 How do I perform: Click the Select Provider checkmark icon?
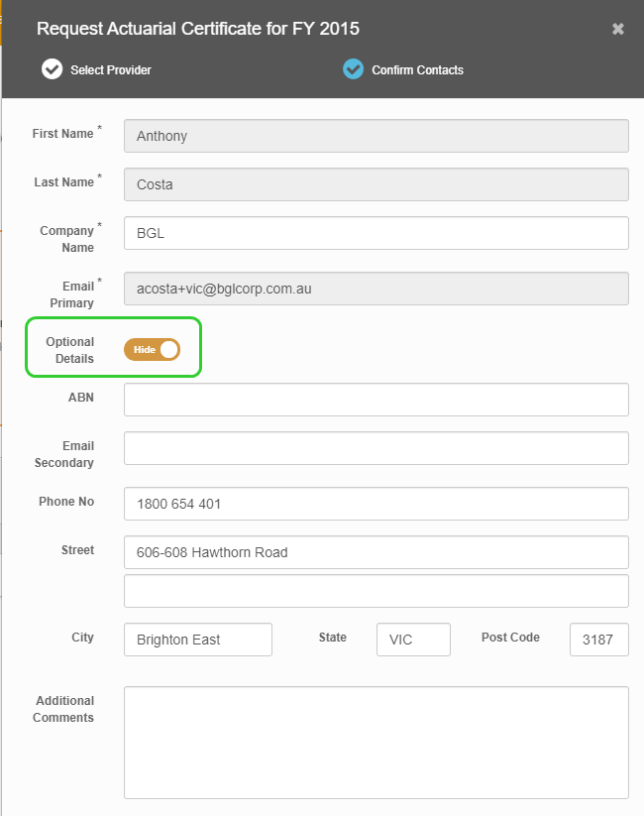click(x=51, y=69)
